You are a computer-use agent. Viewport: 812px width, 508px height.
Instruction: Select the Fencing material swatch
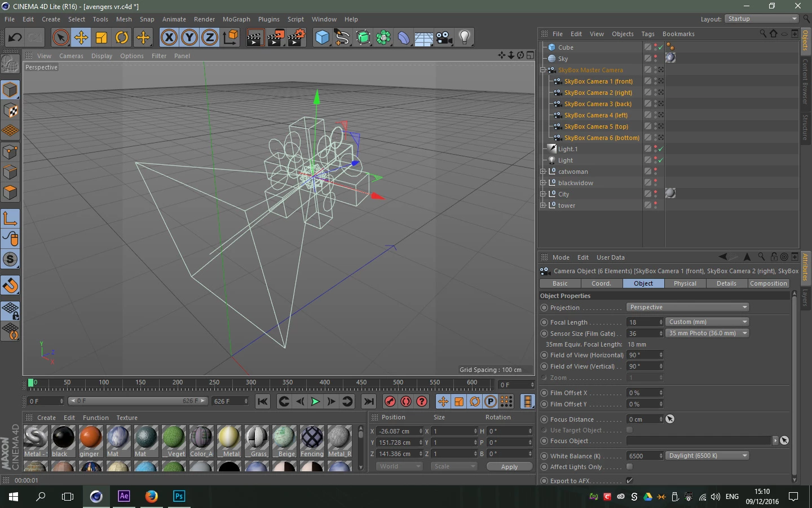pos(312,441)
